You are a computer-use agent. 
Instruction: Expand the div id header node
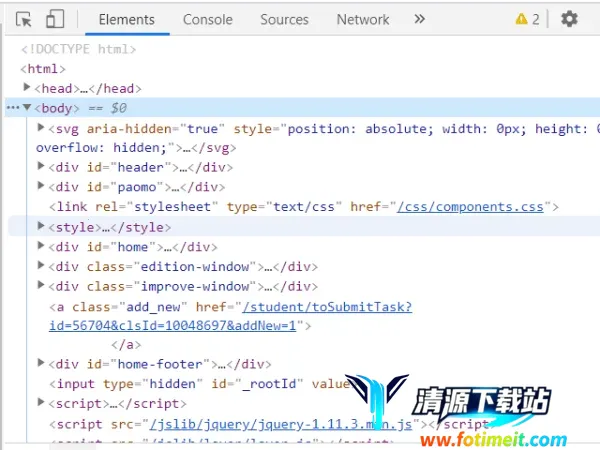41,167
